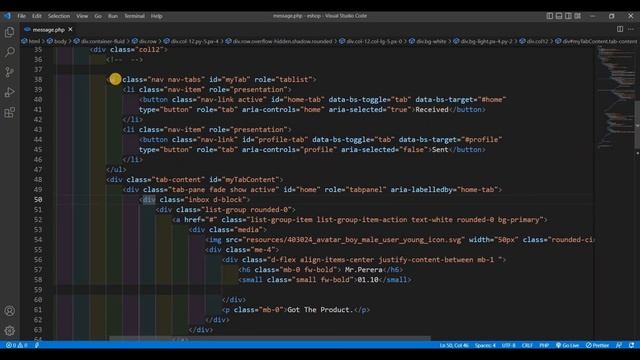The image size is (640, 360).
Task: Click 'myTabContent' id value on line 48
Action: (x=250, y=180)
